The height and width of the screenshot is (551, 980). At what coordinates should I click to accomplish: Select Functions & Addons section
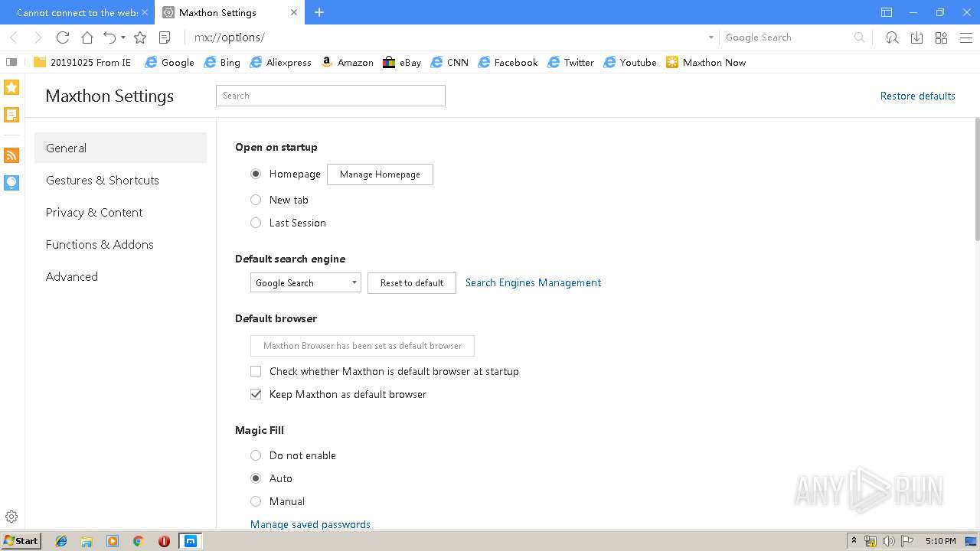(x=120, y=244)
